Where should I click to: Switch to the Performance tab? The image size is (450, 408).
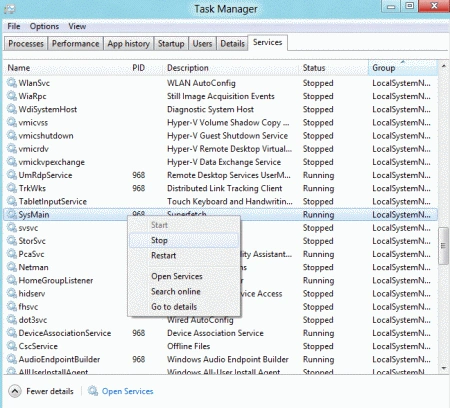coord(76,44)
